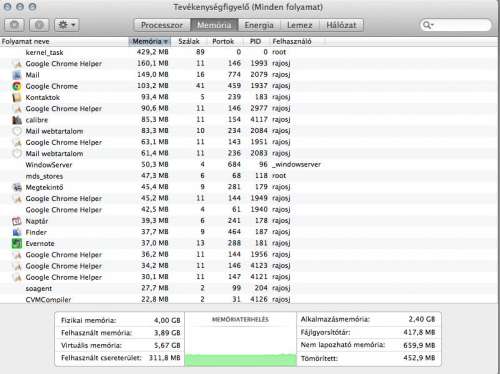This screenshot has width=500, height=374.
Task: Click icon of Mail webtartalom with 61,4 MB
Action: [17, 153]
